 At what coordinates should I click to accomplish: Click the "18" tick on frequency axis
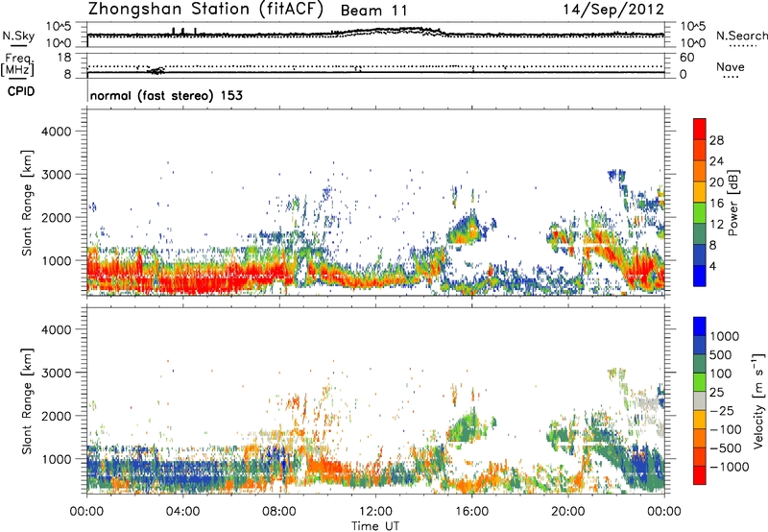click(64, 58)
